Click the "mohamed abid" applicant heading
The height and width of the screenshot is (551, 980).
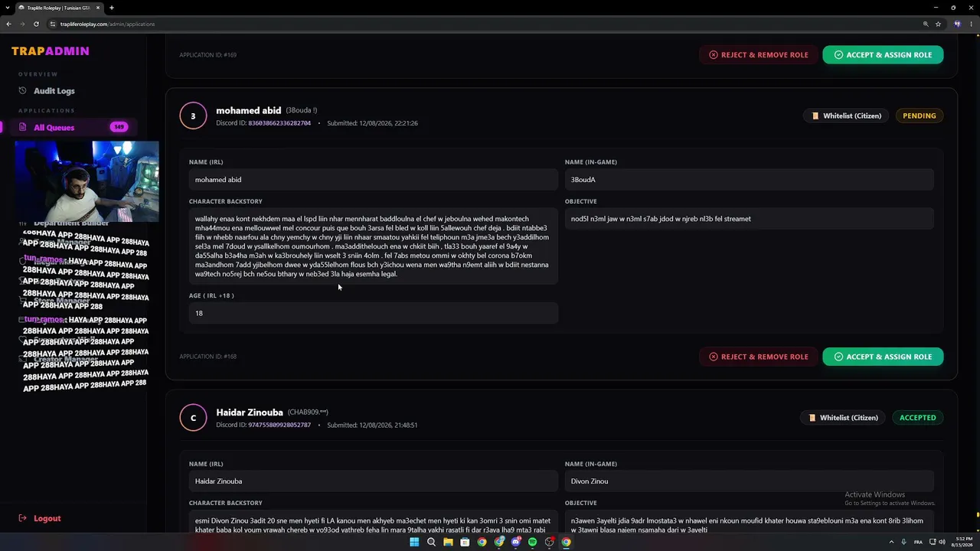coord(249,111)
